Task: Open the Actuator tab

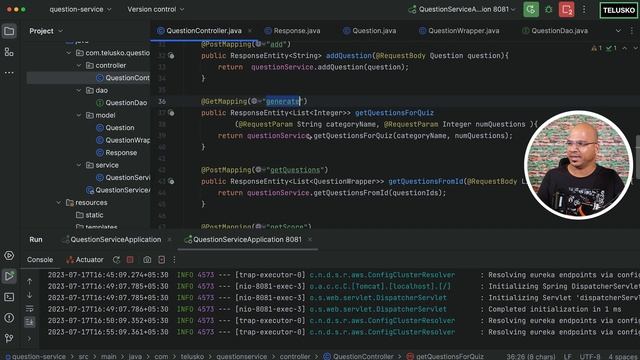Action: point(85,260)
